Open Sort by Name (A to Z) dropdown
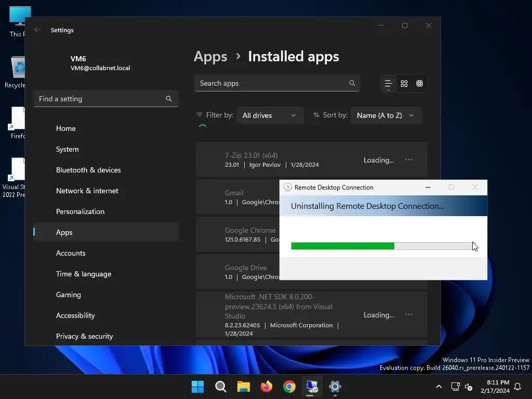 pos(386,115)
